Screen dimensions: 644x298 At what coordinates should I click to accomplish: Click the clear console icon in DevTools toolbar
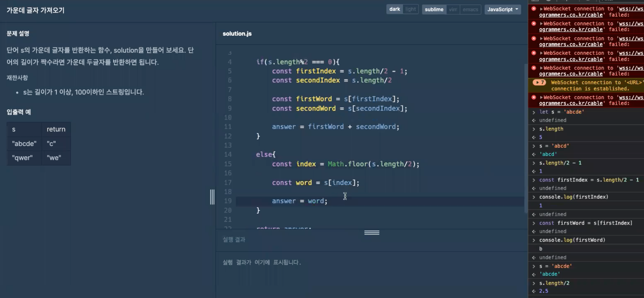[x=549, y=1]
